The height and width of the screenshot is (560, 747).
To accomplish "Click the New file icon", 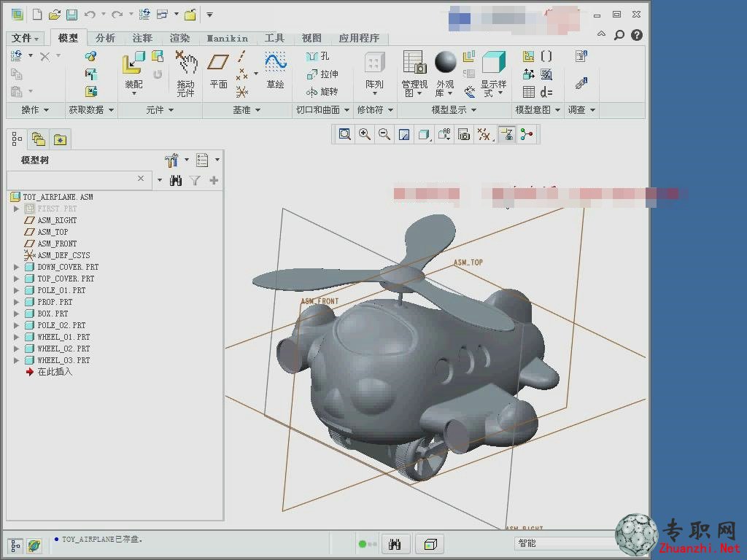I will tap(36, 15).
